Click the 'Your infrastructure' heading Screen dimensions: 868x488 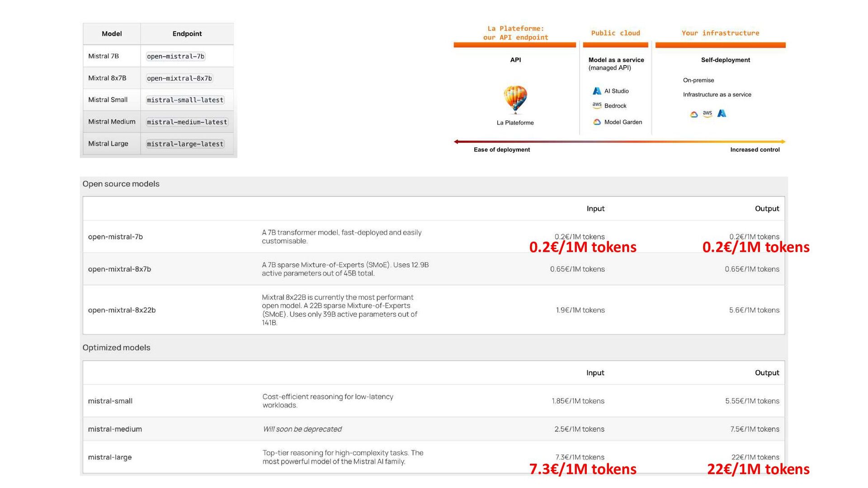tap(721, 33)
